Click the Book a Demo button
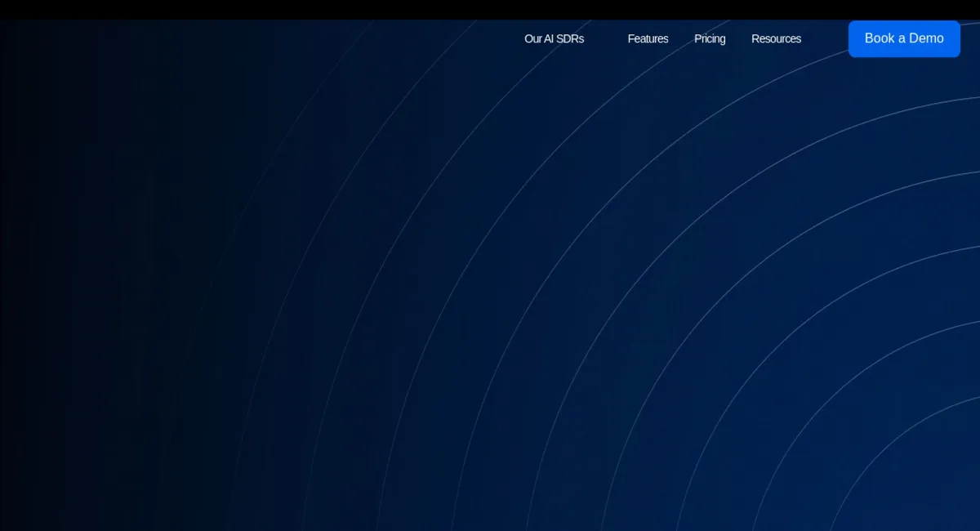Screen dimensions: 980x531 coord(904,38)
